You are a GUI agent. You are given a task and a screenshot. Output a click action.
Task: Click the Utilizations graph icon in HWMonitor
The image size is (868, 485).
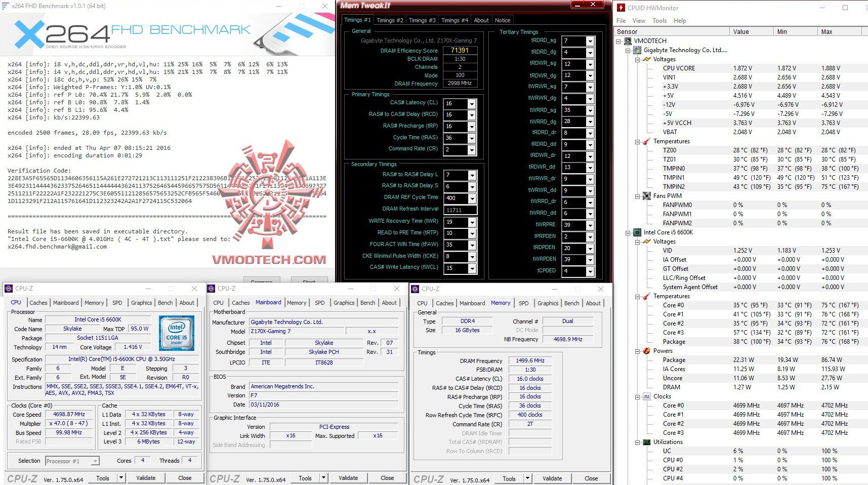point(646,442)
